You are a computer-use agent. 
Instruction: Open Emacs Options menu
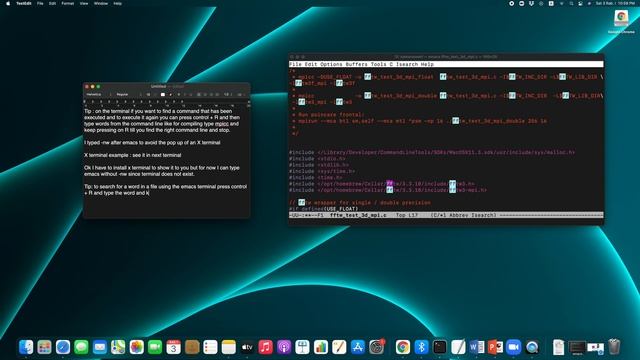click(x=331, y=64)
